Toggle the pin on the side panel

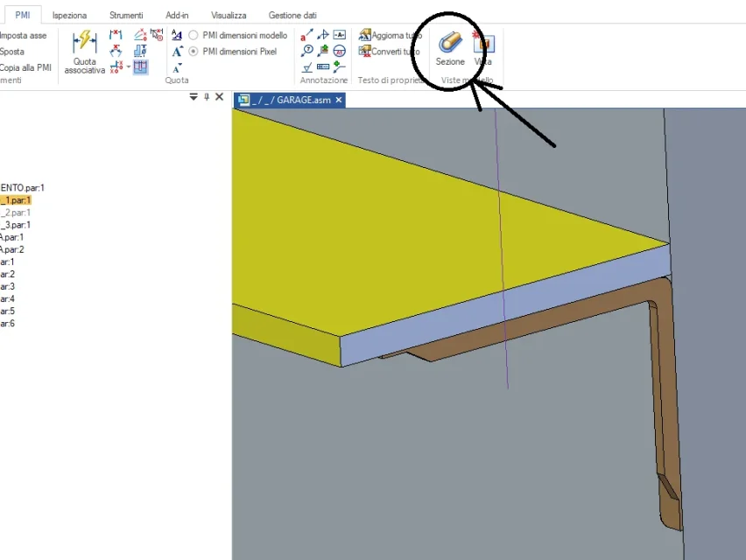click(x=207, y=97)
